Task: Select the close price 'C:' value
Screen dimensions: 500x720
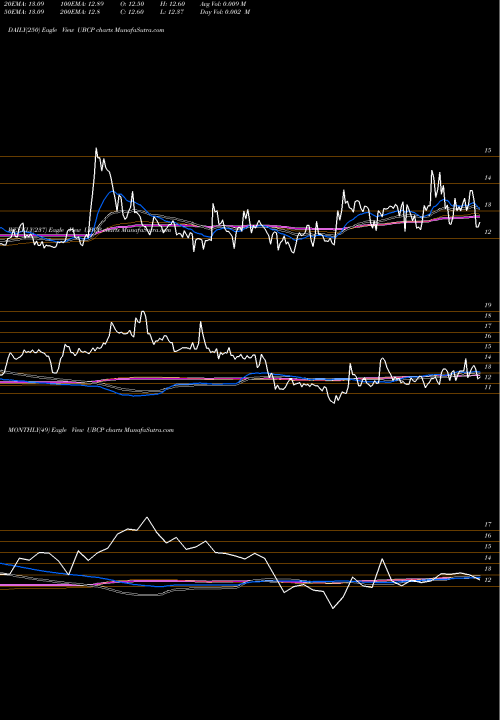Action: click(132, 12)
